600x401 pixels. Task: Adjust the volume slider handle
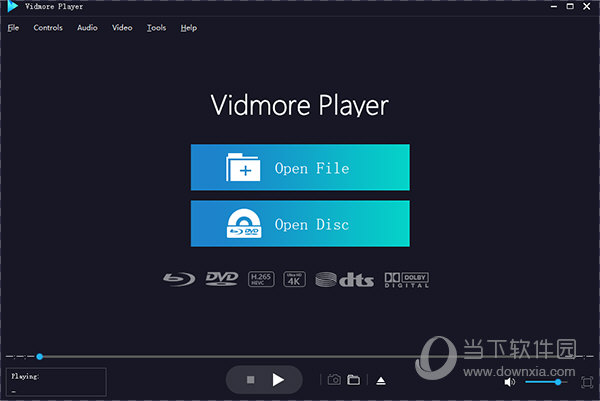558,382
